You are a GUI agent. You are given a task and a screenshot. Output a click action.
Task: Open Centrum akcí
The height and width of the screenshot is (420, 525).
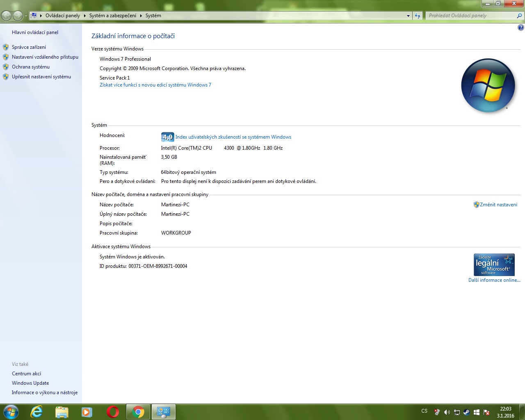tap(26, 374)
